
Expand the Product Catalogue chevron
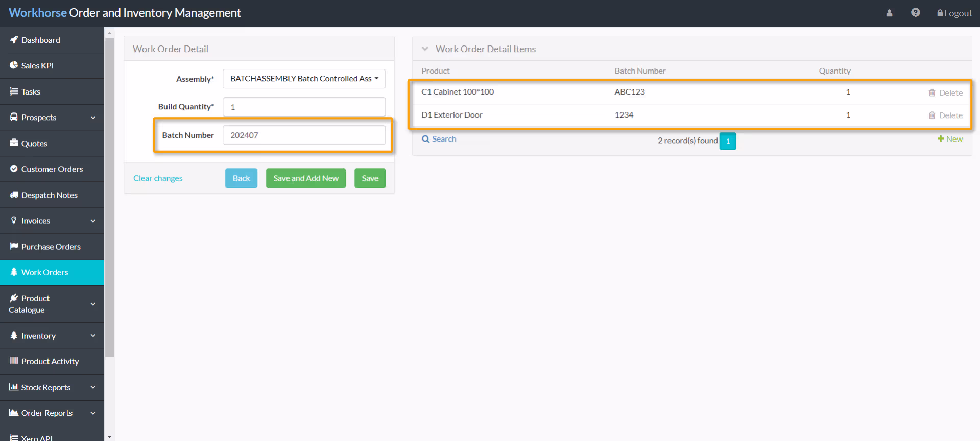tap(93, 304)
